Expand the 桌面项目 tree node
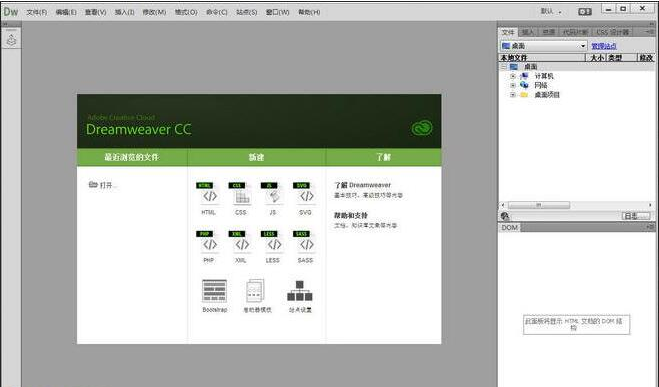 pos(513,95)
